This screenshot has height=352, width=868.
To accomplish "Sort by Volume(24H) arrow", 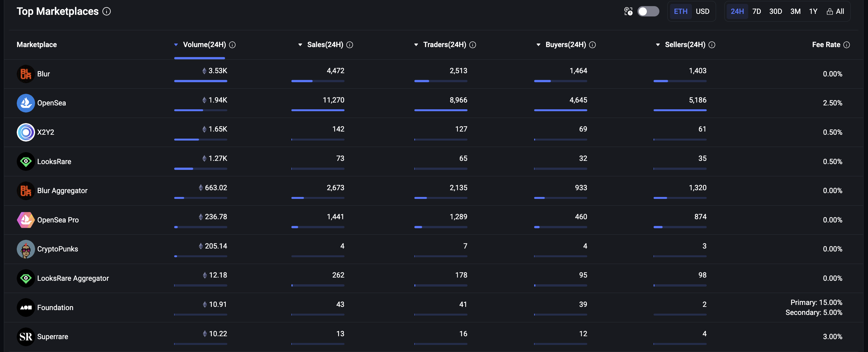I will (x=176, y=45).
